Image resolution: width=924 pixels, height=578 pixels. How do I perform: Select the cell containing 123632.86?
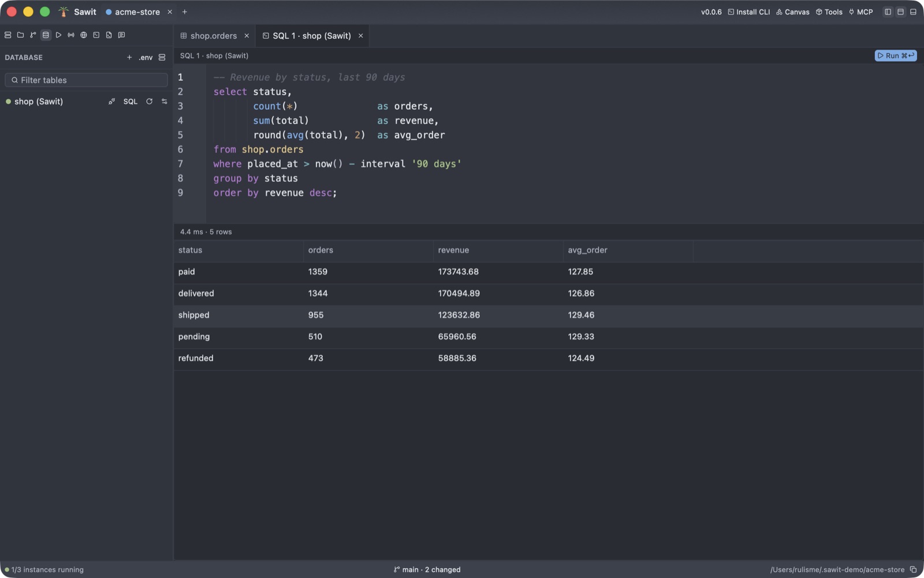(x=498, y=315)
